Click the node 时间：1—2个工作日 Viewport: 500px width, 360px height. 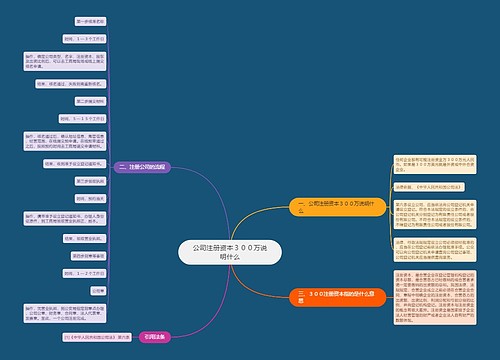(x=84, y=274)
